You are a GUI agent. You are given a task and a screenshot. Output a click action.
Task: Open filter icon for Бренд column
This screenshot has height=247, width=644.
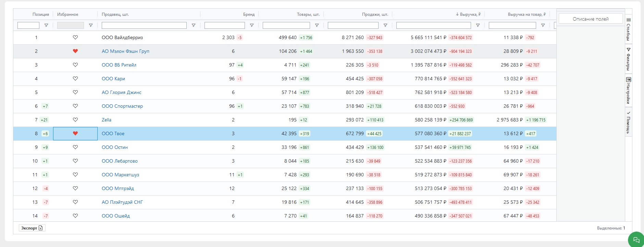pyautogui.click(x=252, y=25)
